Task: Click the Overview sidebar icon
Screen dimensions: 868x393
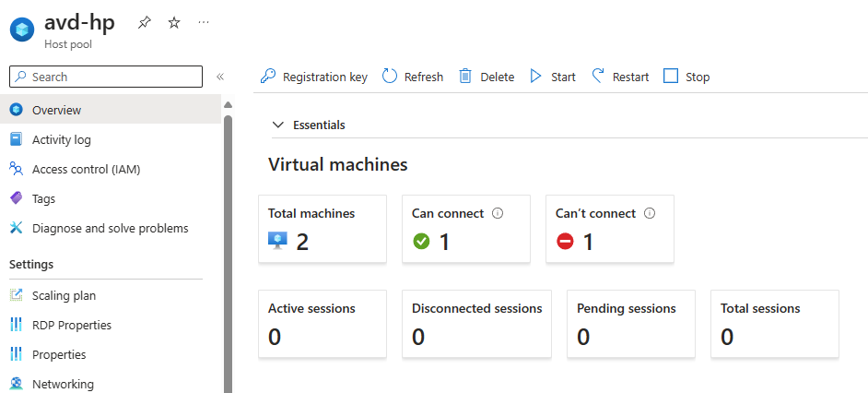Action: pyautogui.click(x=17, y=110)
